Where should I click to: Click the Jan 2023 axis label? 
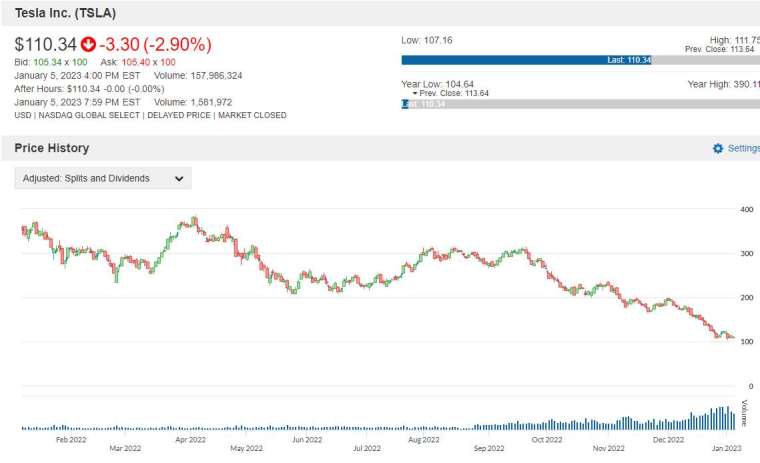pos(727,448)
